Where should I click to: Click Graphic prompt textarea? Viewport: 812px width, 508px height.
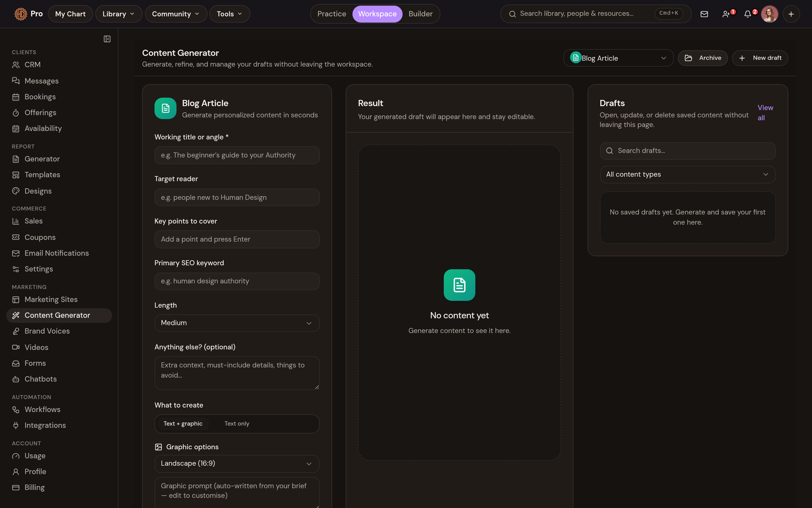(237, 492)
